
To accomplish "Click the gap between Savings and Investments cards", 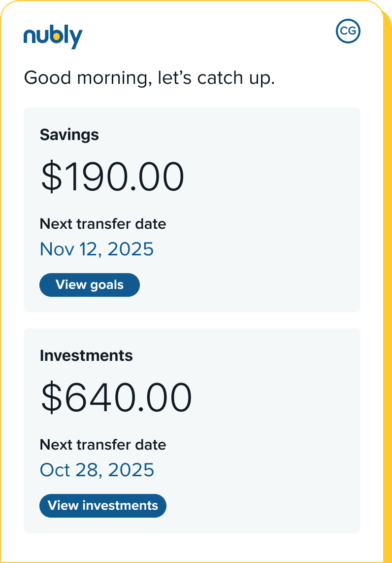I will click(x=192, y=320).
